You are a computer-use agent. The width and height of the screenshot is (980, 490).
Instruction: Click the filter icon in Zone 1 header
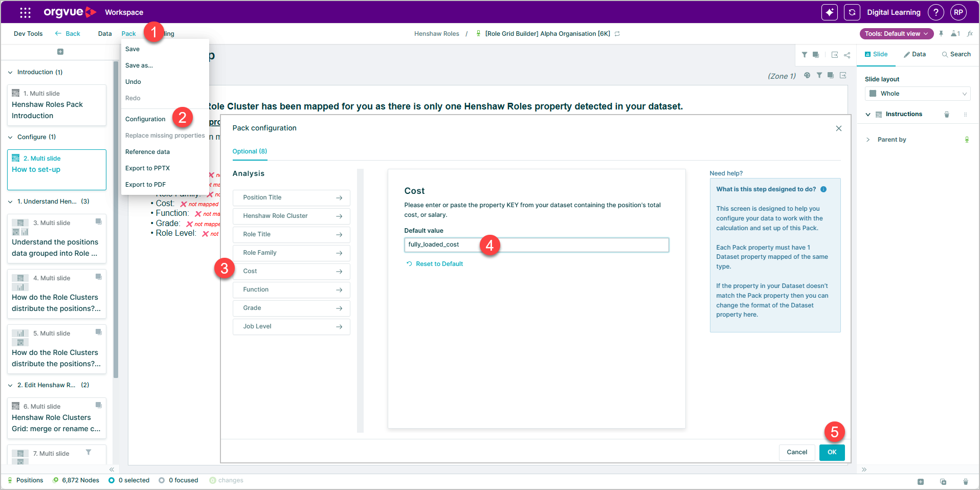[819, 75]
